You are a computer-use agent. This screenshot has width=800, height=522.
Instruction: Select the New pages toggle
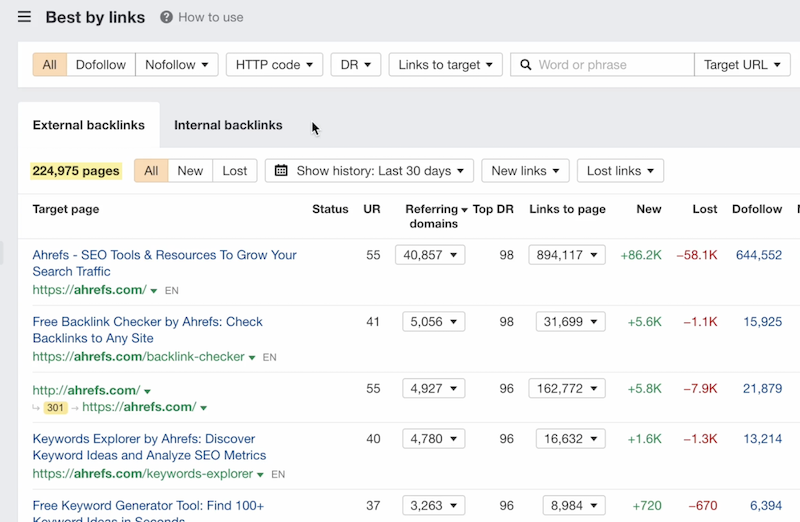[x=190, y=170]
